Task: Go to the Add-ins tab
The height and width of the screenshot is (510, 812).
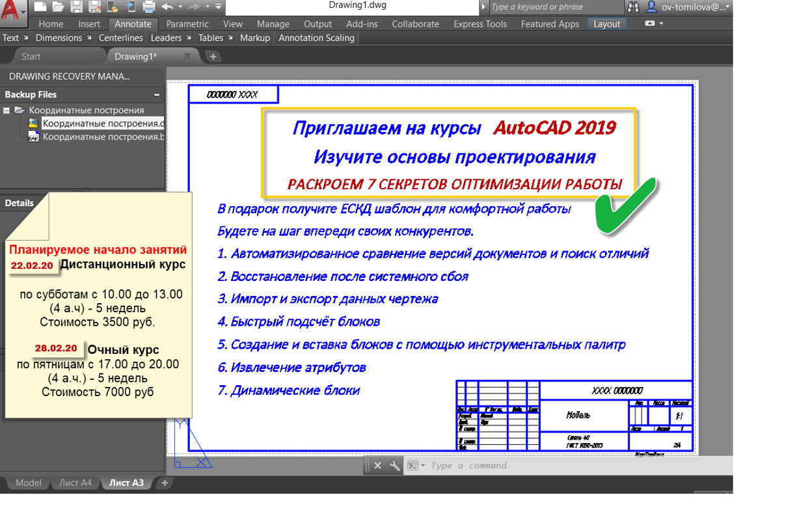Action: (362, 24)
